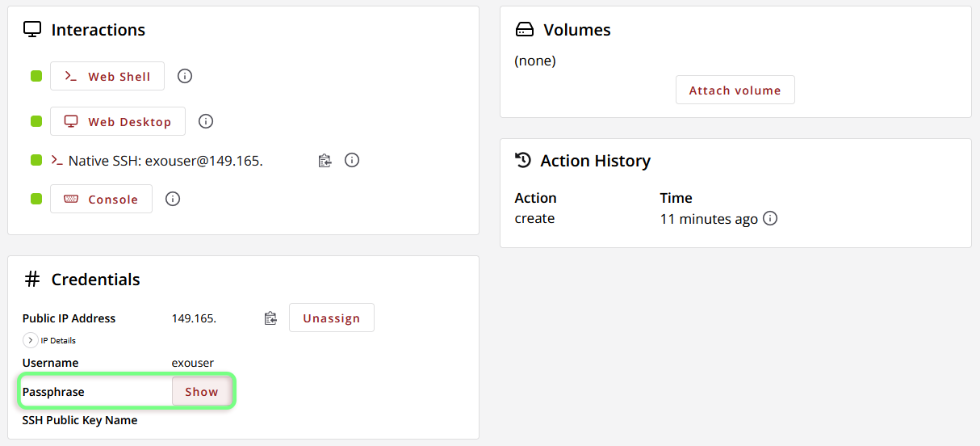Open the Web Shell interaction
980x446 pixels.
(107, 76)
